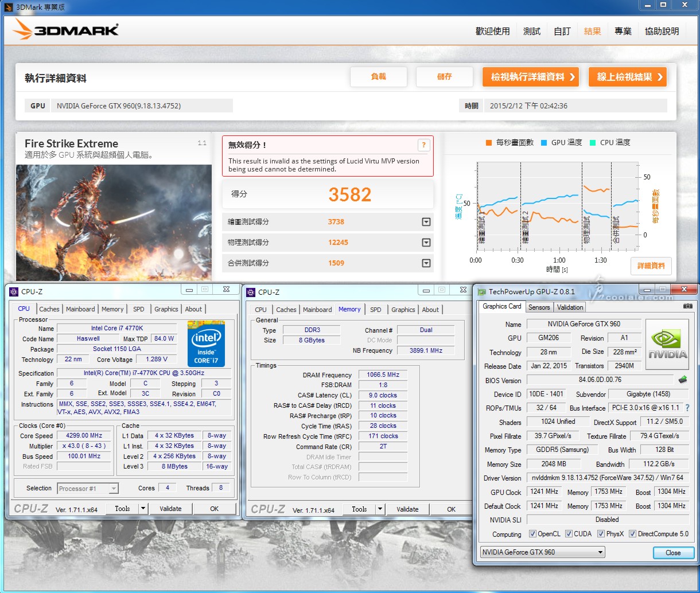Toggle the PhysX checkbox in GPU-Z
The height and width of the screenshot is (593, 700).
click(x=601, y=534)
